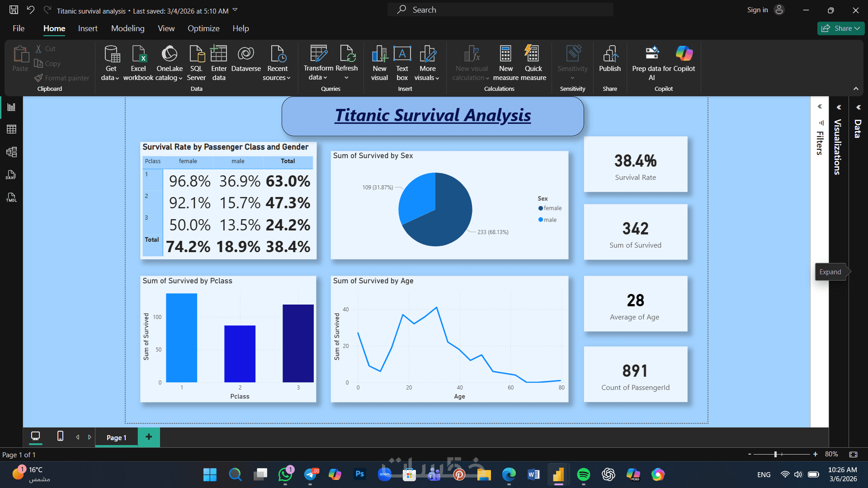Select the Page 1 tab

[x=116, y=437]
